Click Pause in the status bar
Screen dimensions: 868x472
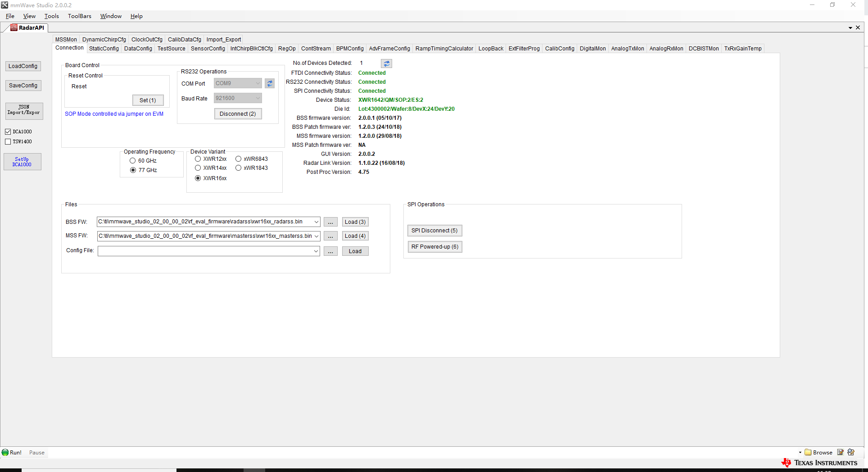coord(36,452)
